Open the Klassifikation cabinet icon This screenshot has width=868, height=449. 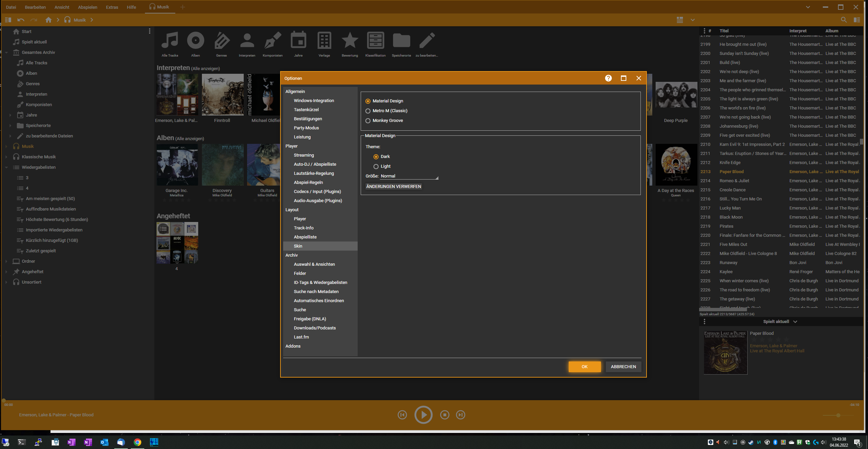click(376, 41)
